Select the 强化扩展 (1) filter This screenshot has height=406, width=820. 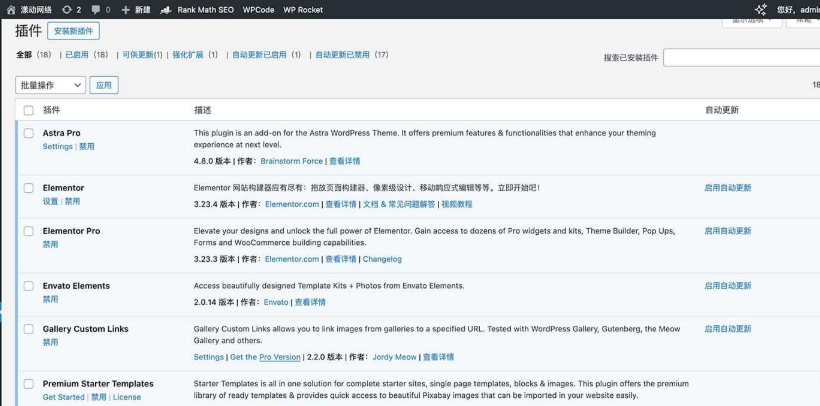click(x=195, y=54)
